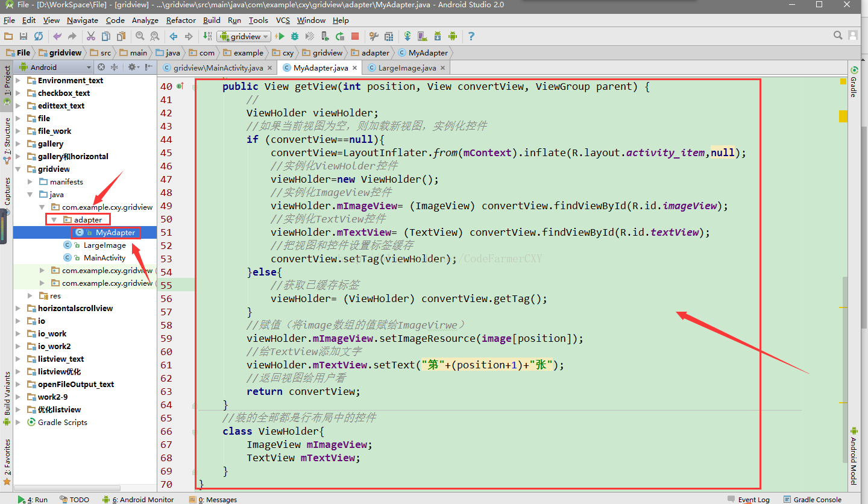Run the gridview app with the green play icon

click(280, 36)
